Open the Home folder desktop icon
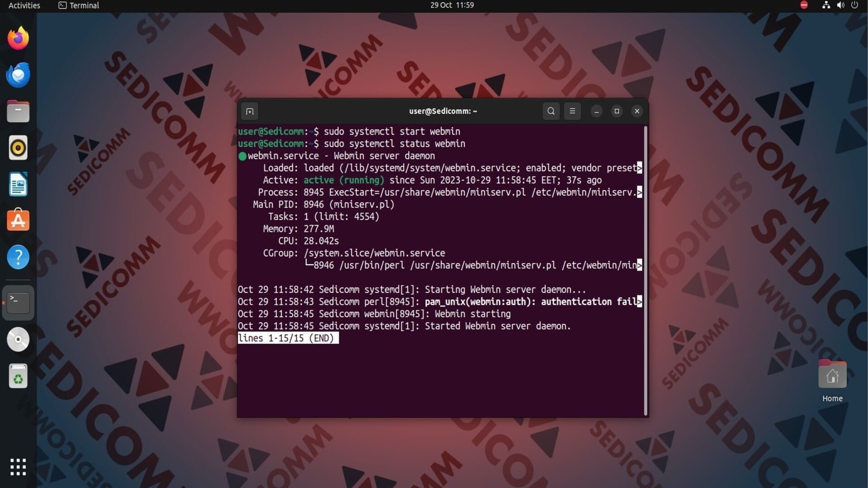This screenshot has height=488, width=868. tap(832, 381)
